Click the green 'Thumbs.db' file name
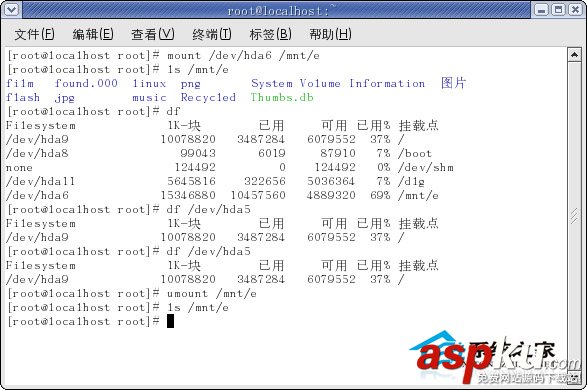The image size is (587, 390). click(282, 97)
